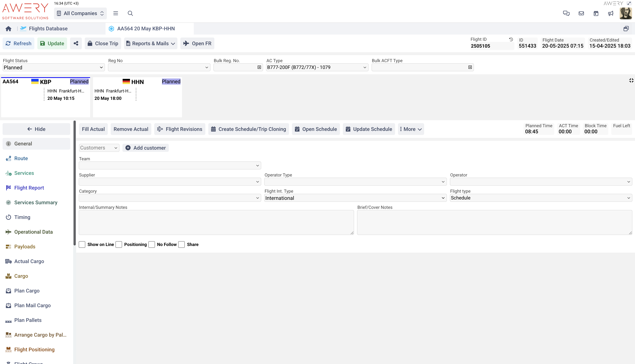Open the calendar icon in header
Screen dimensions: 635x364
pos(596,13)
